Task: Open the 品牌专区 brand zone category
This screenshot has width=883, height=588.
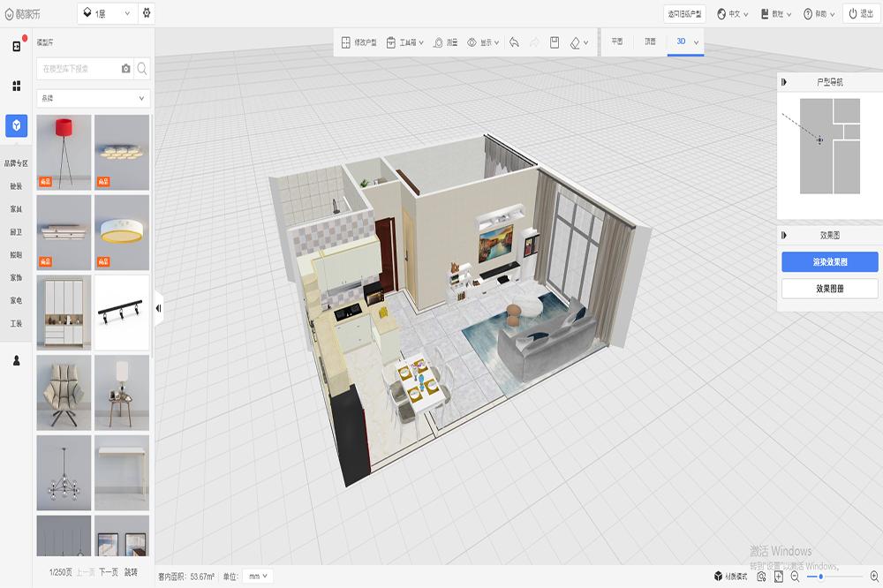Action: [16, 163]
